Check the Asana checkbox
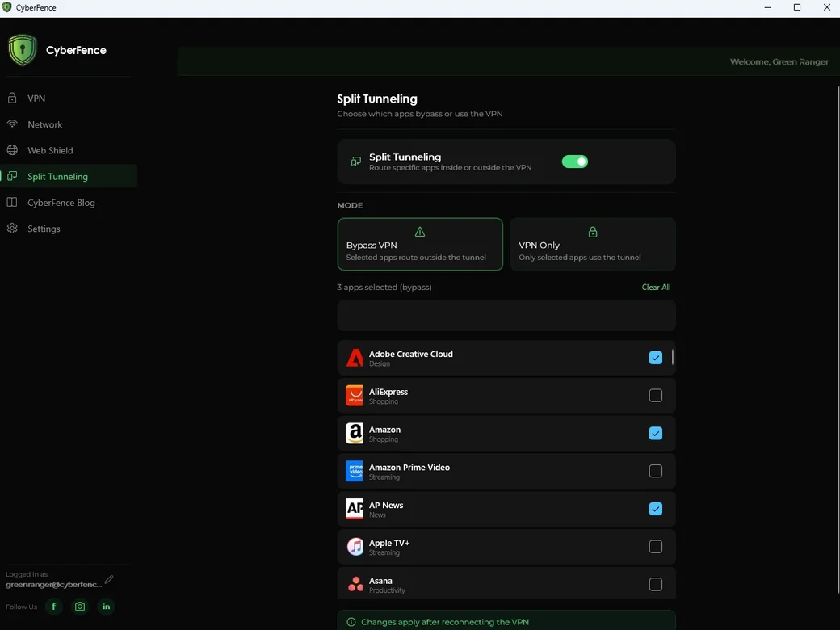 (656, 585)
